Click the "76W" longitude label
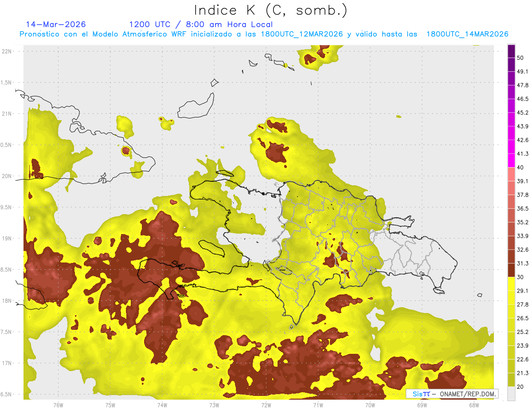This screenshot has height=411, width=532. coord(58,405)
